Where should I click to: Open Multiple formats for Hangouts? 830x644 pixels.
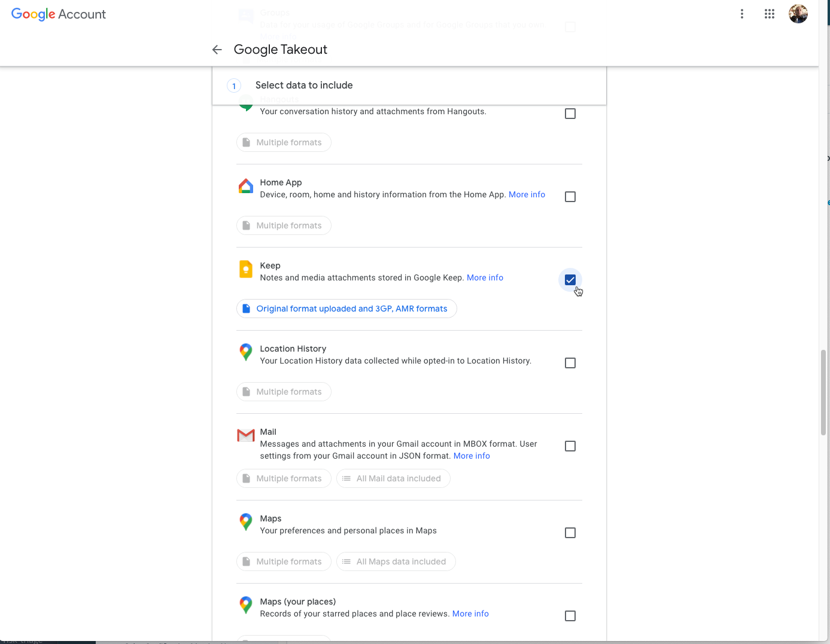[x=284, y=142]
